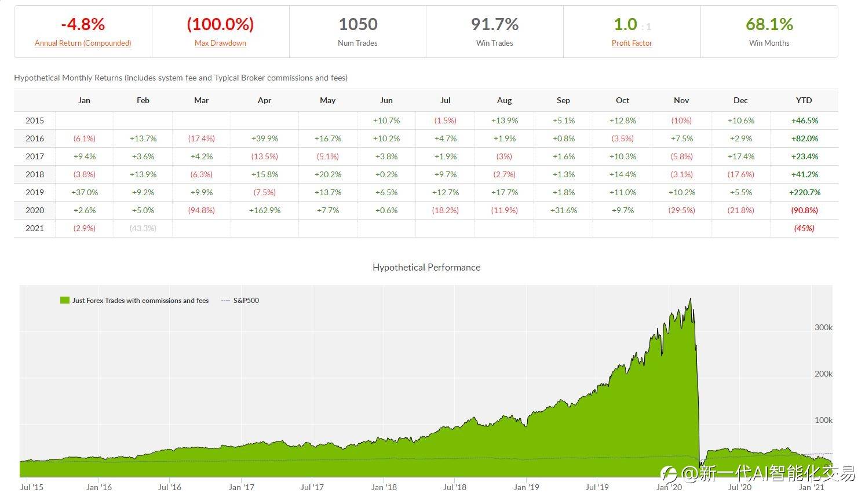Toggle the green Just Forex Trades legend swatch

[65, 300]
